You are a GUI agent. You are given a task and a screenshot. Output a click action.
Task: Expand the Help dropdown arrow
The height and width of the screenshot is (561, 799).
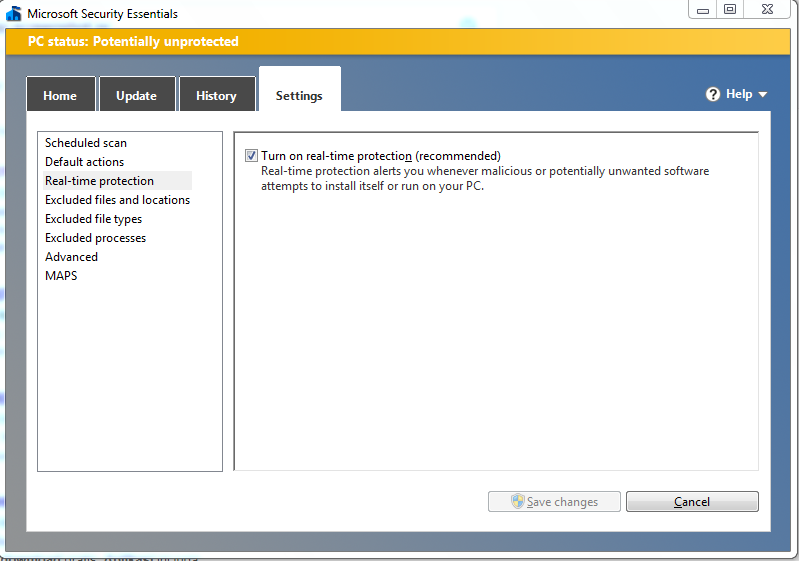pyautogui.click(x=762, y=94)
